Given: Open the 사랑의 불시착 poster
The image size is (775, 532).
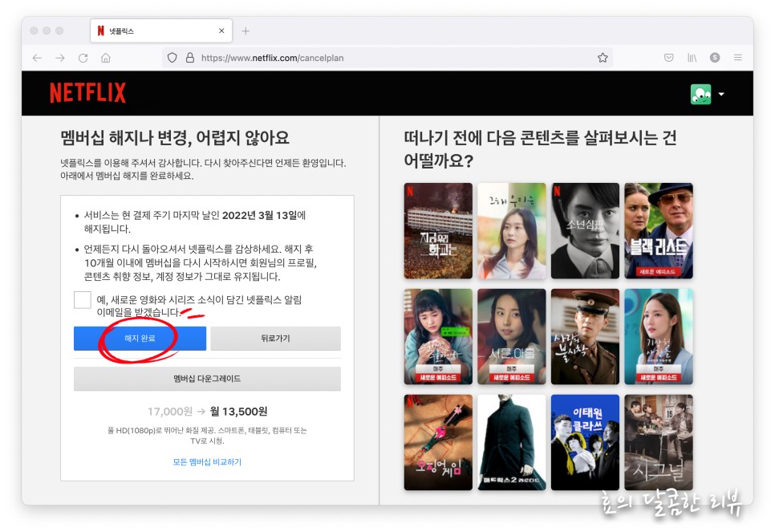Looking at the screenshot, I should coord(585,337).
